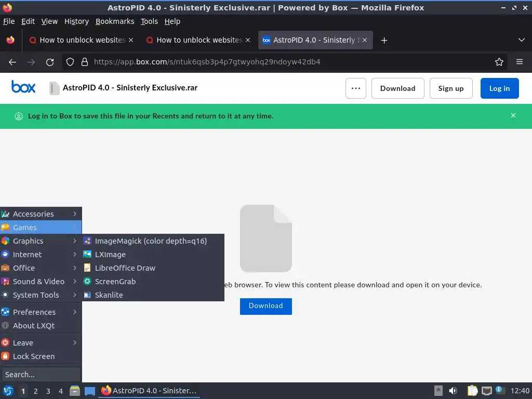Open About LXQt
This screenshot has width=532, height=399.
click(41, 326)
